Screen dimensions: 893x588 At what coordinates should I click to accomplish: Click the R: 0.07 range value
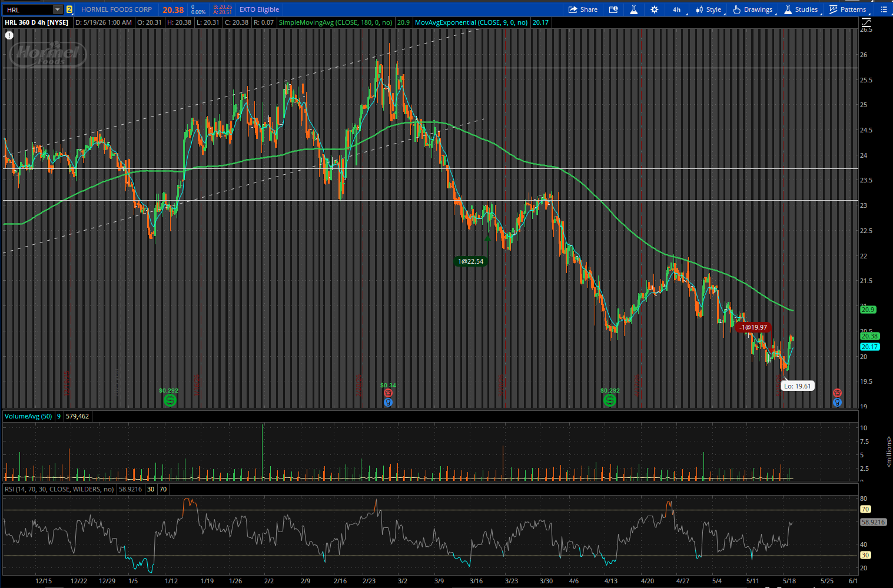point(264,22)
